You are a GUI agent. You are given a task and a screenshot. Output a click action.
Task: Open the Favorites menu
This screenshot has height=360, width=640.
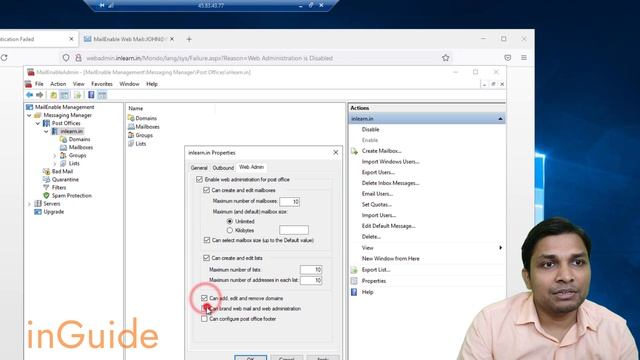(102, 84)
